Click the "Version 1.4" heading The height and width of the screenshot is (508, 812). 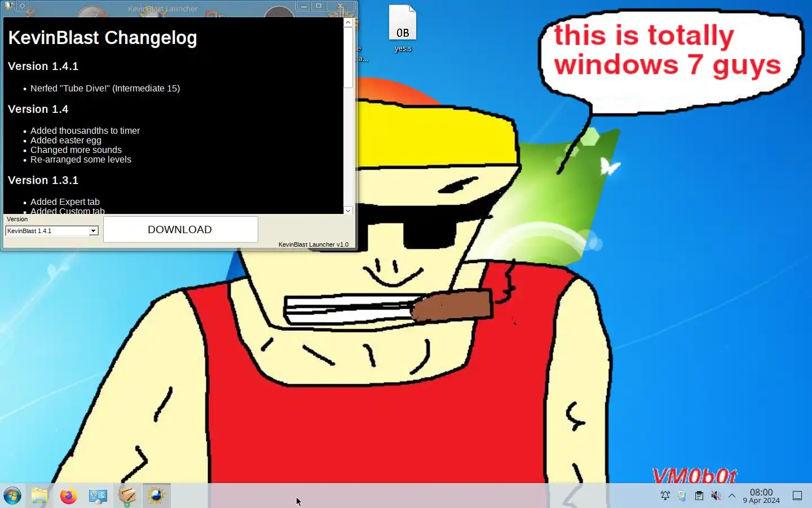pos(38,110)
